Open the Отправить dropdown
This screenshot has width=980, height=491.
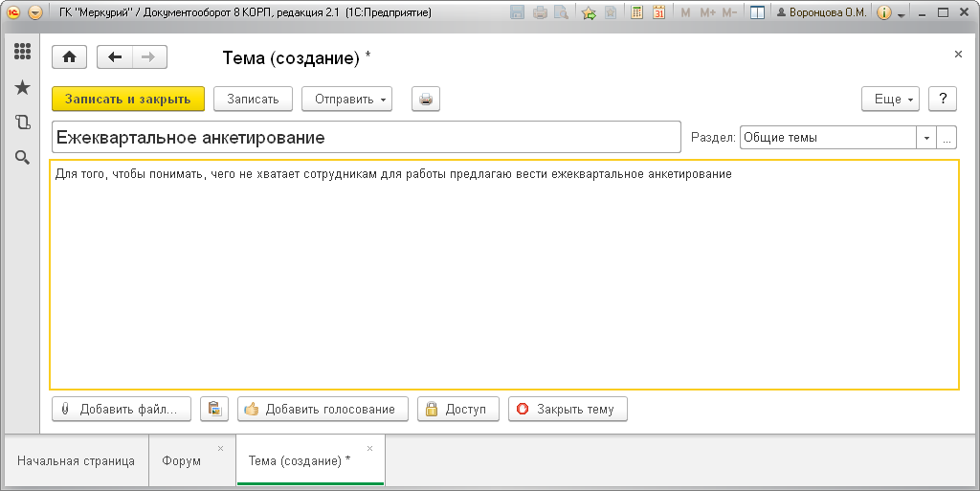pos(346,100)
